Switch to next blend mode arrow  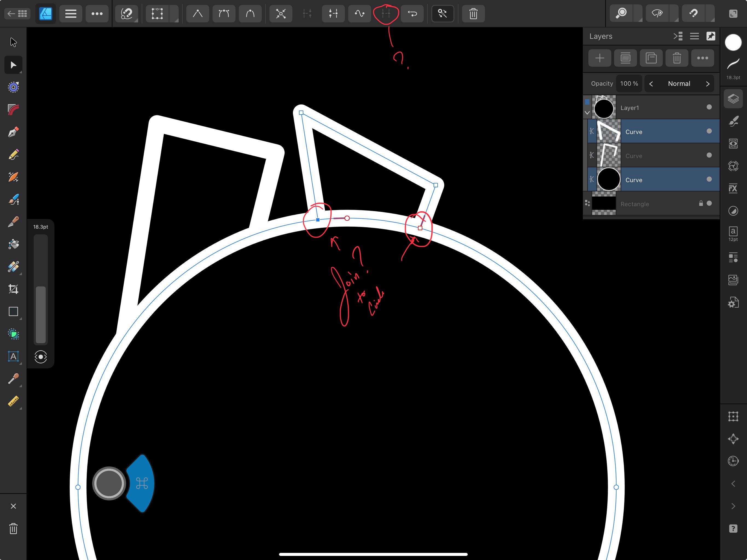[708, 84]
